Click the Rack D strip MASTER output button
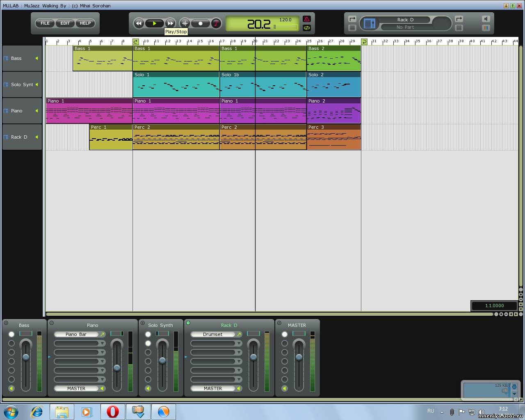This screenshot has width=525, height=420. [x=213, y=388]
